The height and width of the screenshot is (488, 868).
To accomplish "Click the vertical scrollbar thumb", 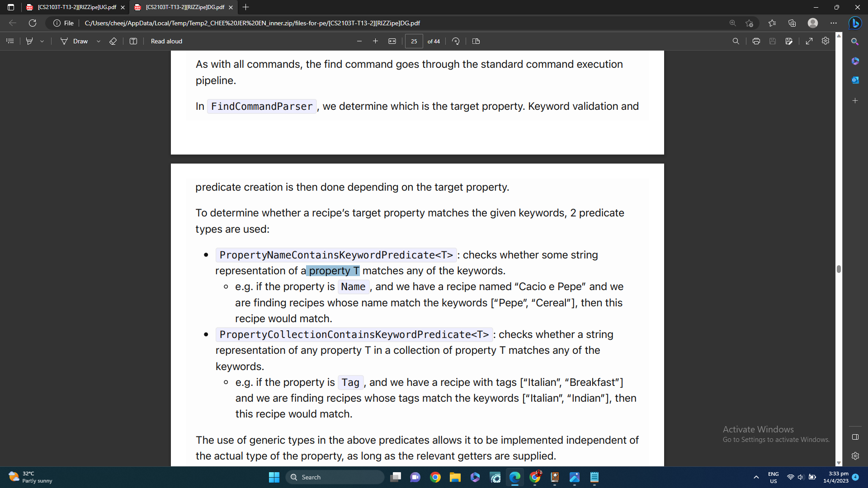I will 839,269.
